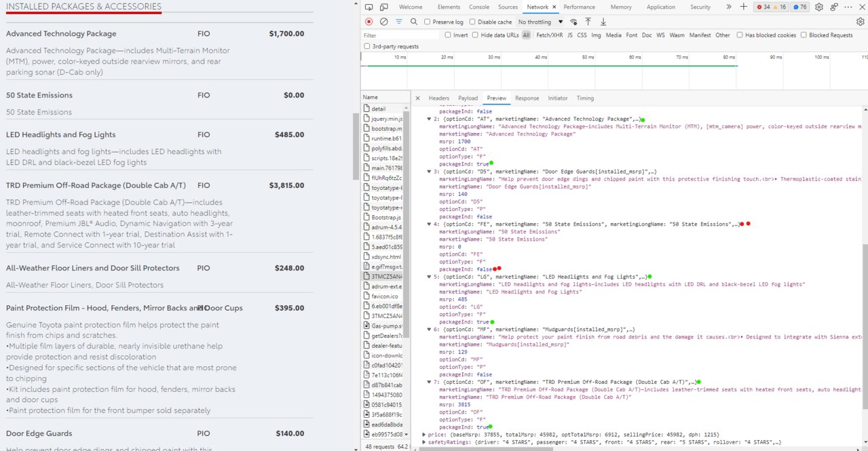Check Blocked Requests option
The height and width of the screenshot is (451, 868).
click(x=804, y=35)
